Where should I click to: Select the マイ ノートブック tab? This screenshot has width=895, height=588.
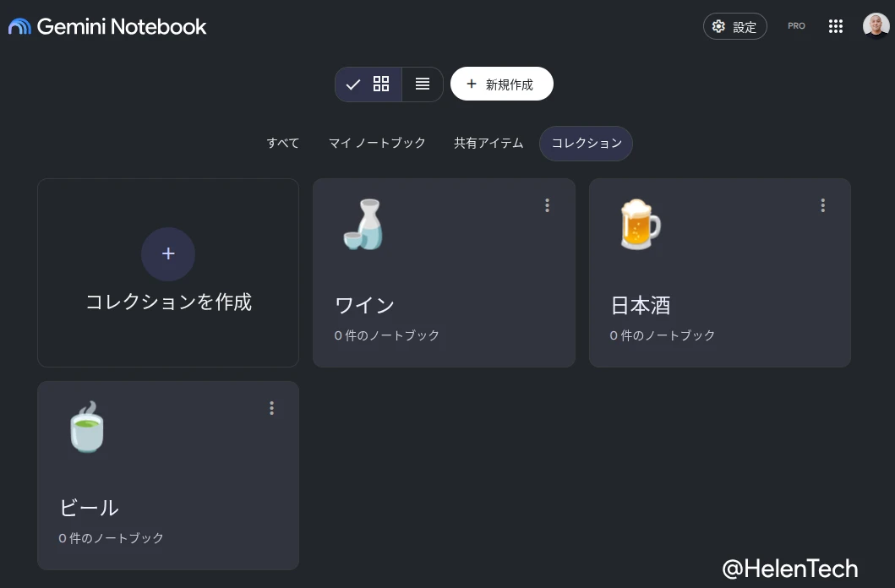coord(377,143)
